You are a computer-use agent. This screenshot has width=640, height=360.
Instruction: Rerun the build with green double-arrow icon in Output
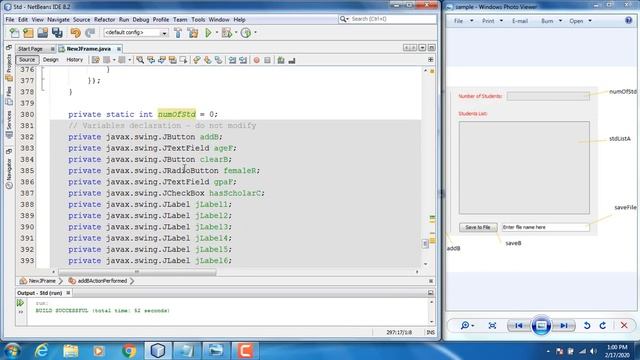(20, 303)
